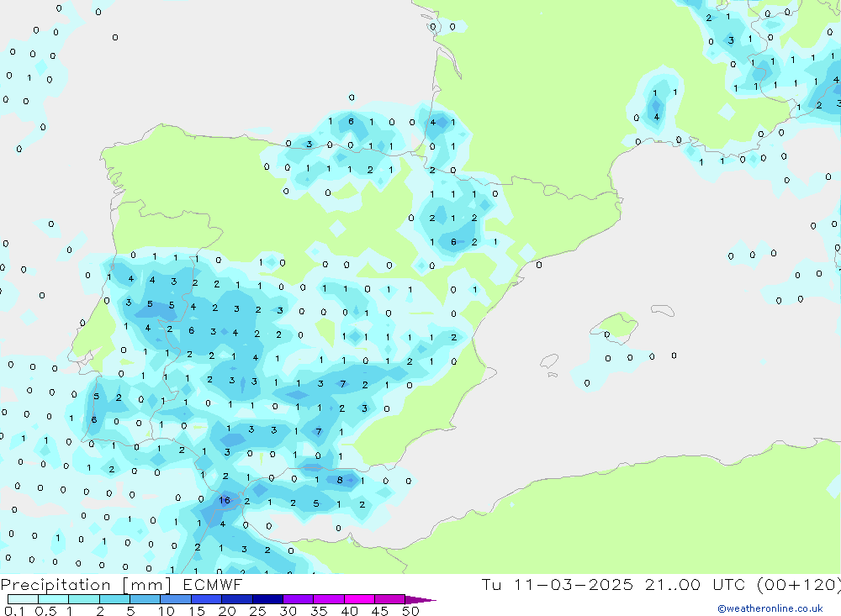Click the '35' legend scale label
The image size is (841, 616).
(319, 611)
